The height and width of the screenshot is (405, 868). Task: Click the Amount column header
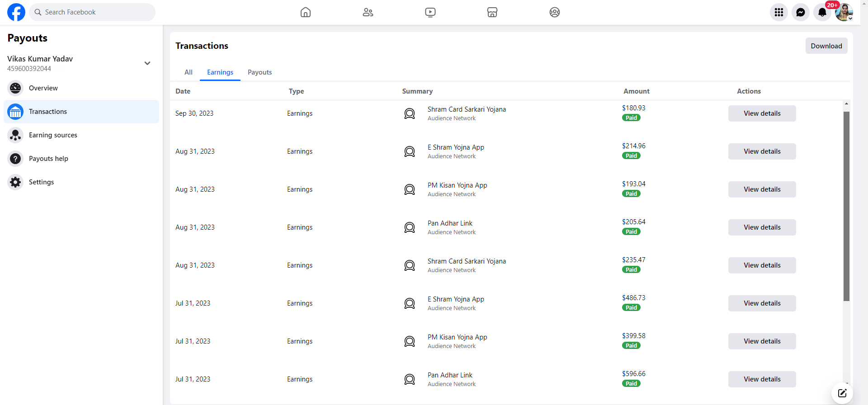coord(637,91)
